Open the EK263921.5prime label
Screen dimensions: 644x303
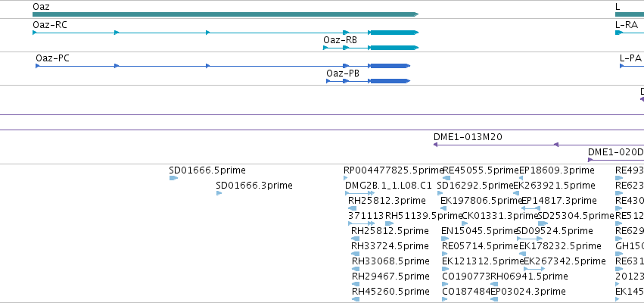pyautogui.click(x=555, y=186)
